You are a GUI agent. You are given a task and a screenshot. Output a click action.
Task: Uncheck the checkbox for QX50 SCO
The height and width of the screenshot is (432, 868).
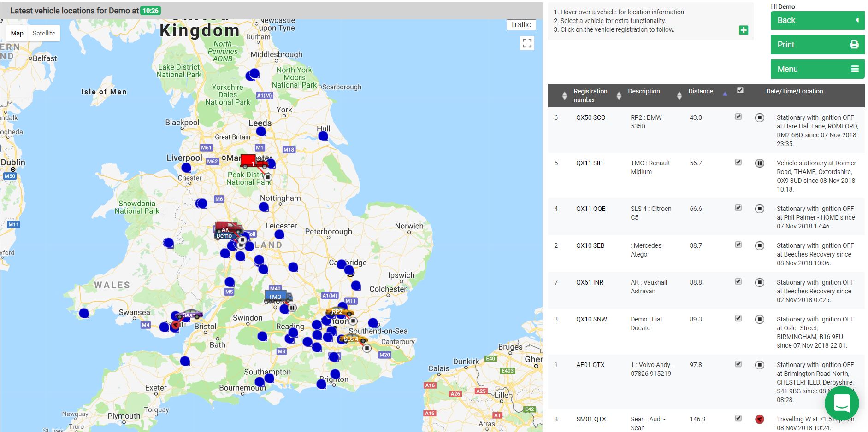pos(738,117)
